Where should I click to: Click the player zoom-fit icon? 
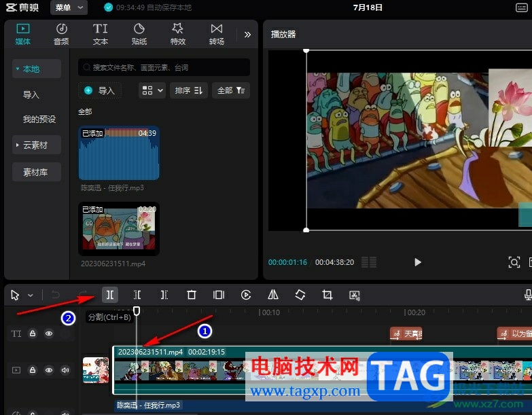(514, 262)
